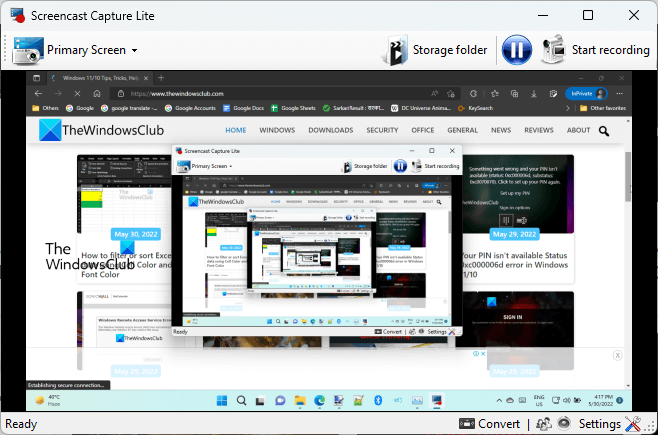
Task: Select DOWNLOADS in TheWindowsClub navigation
Action: 331,130
